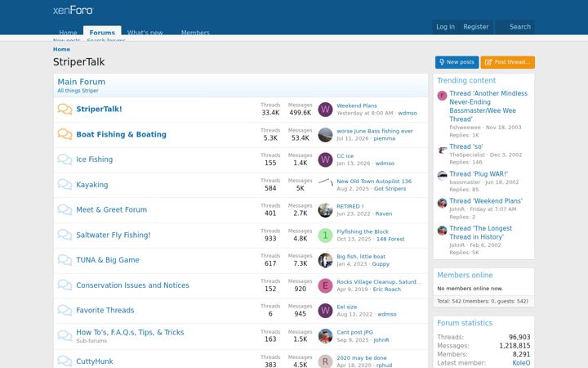
Task: Click the Post thread button
Action: coord(508,62)
